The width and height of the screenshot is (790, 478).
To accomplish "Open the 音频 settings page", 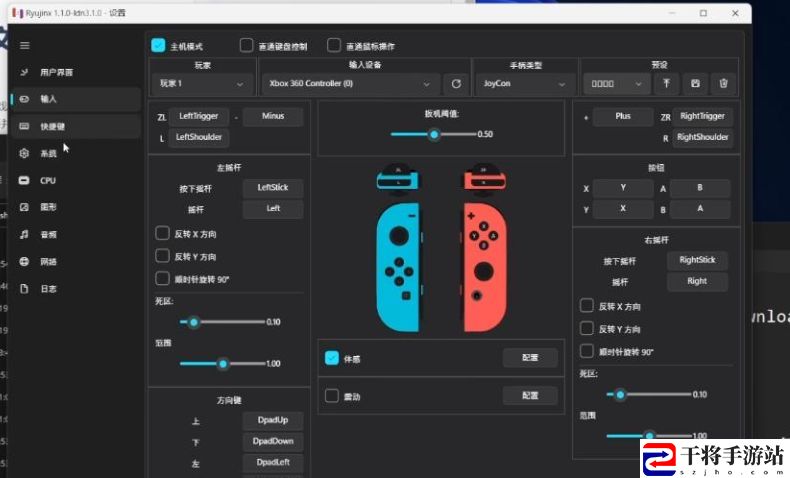I will [x=76, y=234].
